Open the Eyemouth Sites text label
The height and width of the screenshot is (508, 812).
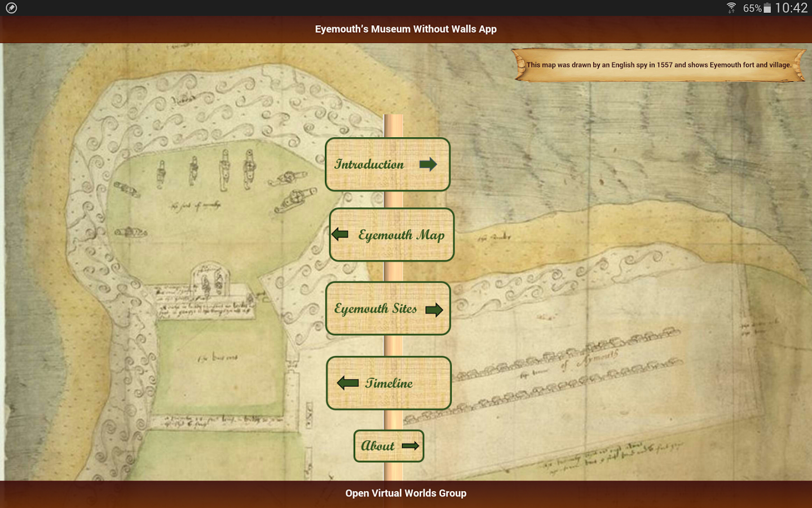376,309
